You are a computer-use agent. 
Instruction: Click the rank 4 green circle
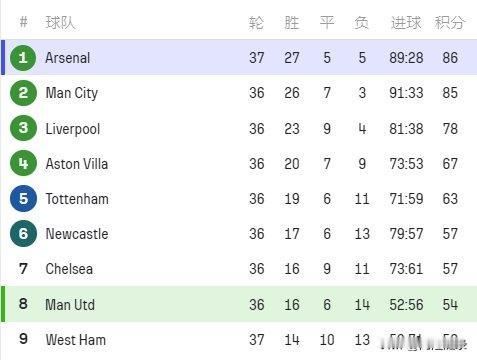pos(23,163)
